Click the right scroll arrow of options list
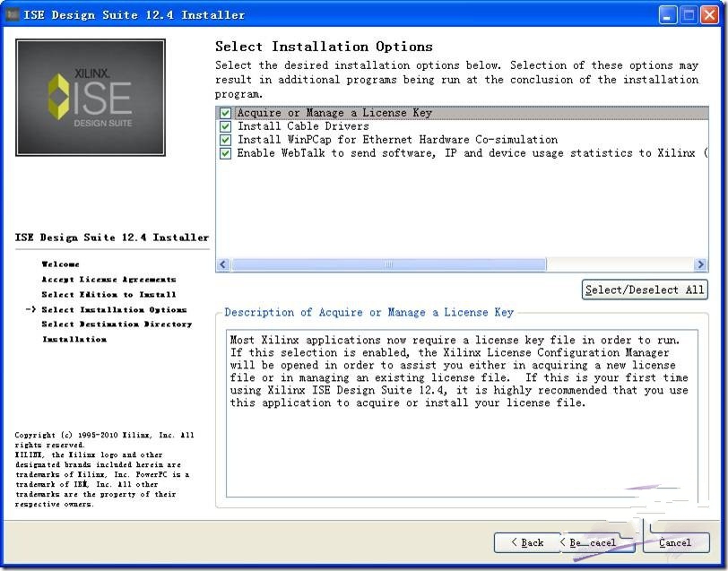Image resolution: width=728 pixels, height=571 pixels. point(700,264)
